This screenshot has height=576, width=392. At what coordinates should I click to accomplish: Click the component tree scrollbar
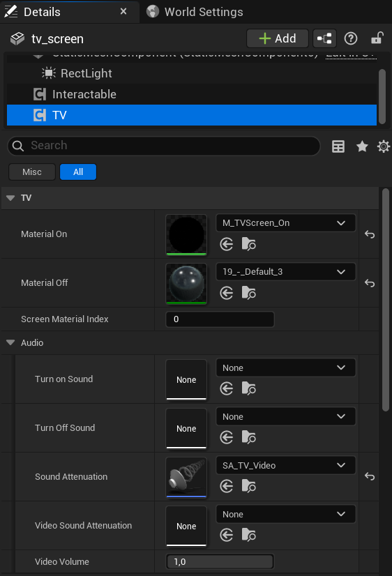pyautogui.click(x=382, y=96)
